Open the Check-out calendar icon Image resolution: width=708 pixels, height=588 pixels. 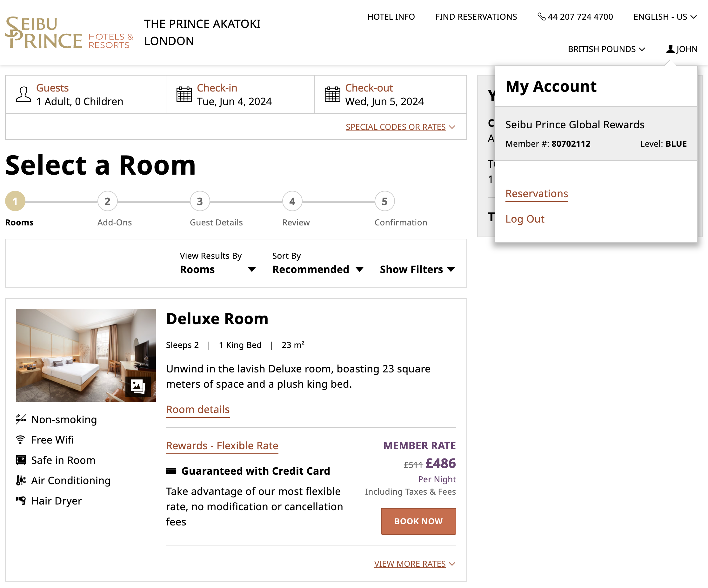click(332, 94)
